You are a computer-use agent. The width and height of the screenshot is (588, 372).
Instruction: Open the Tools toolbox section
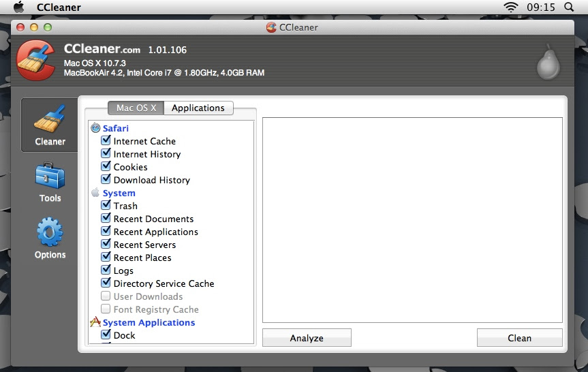click(50, 182)
